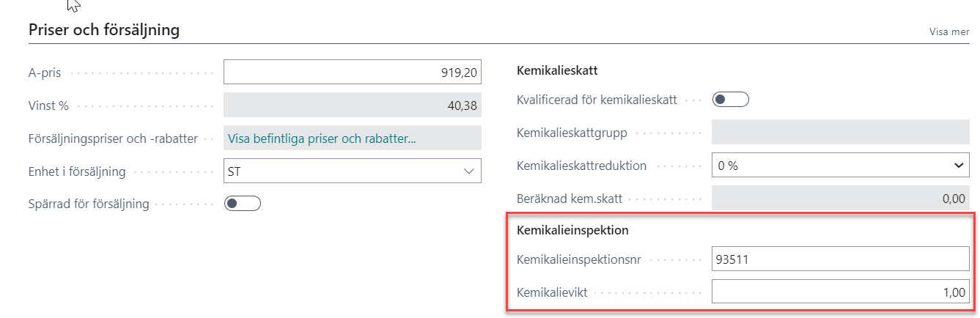Image resolution: width=980 pixels, height=318 pixels.
Task: Click the Kemikalieinspektionsnr field with 93511
Action: [x=841, y=259]
